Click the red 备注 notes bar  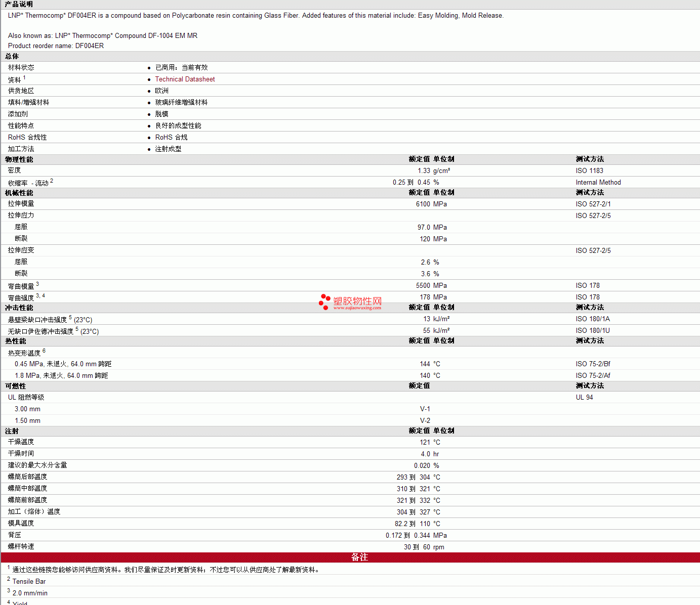click(350, 557)
